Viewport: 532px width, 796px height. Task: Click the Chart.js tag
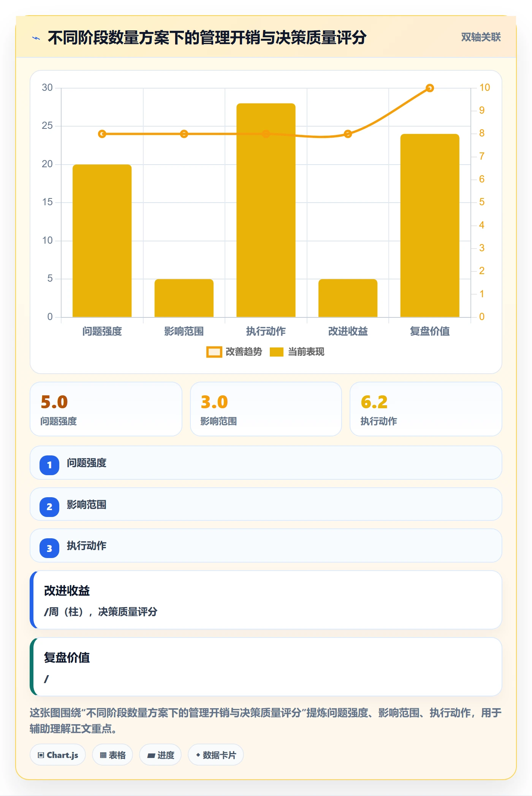tap(58, 755)
